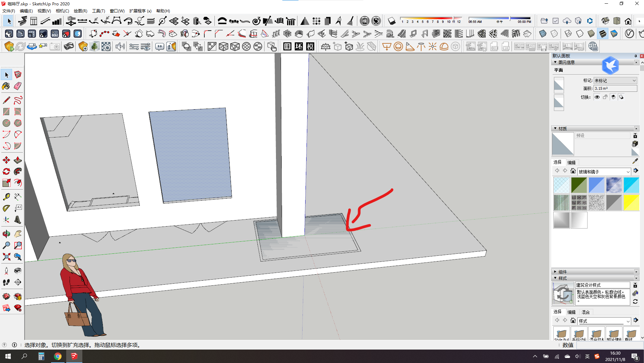Open the 样式 collection dropdown

[x=604, y=321]
